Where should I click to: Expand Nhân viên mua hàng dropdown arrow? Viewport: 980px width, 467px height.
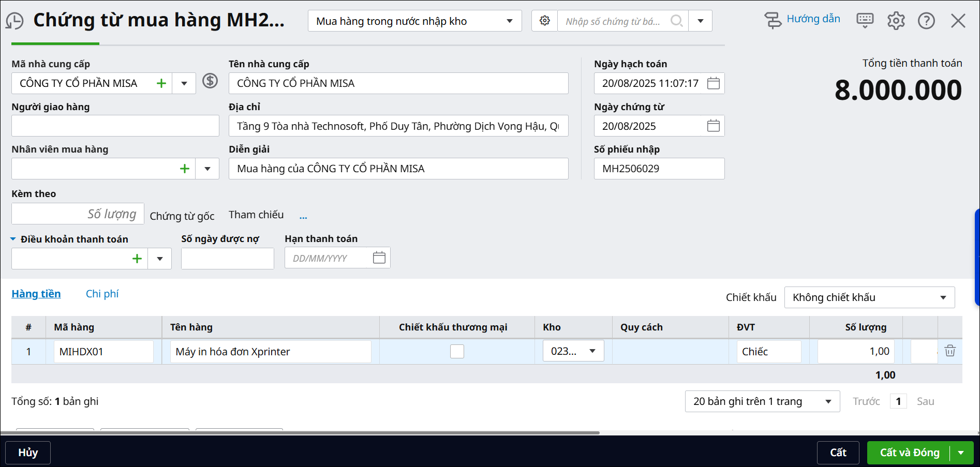[x=207, y=169]
